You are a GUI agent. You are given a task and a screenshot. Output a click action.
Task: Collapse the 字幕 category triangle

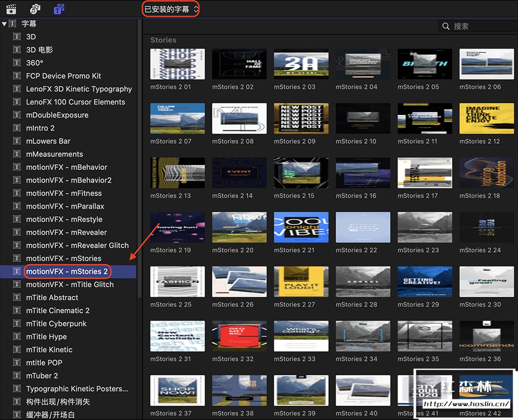click(x=4, y=24)
